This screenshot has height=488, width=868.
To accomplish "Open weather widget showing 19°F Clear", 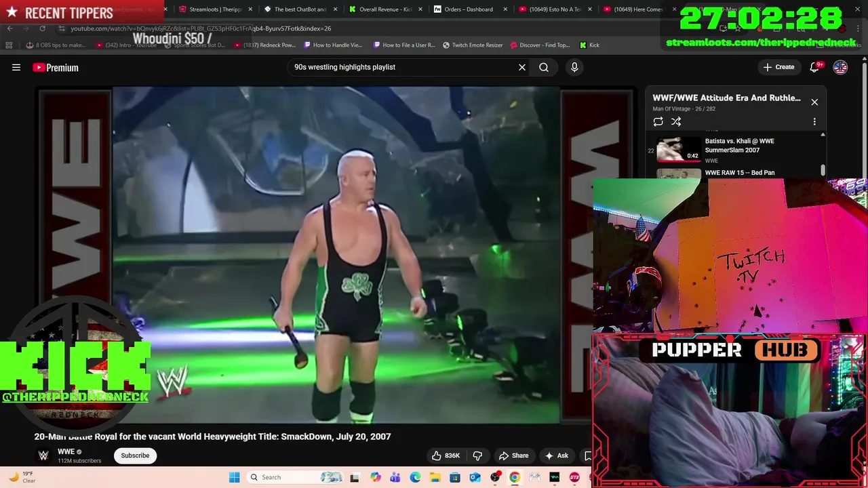I will [x=22, y=477].
